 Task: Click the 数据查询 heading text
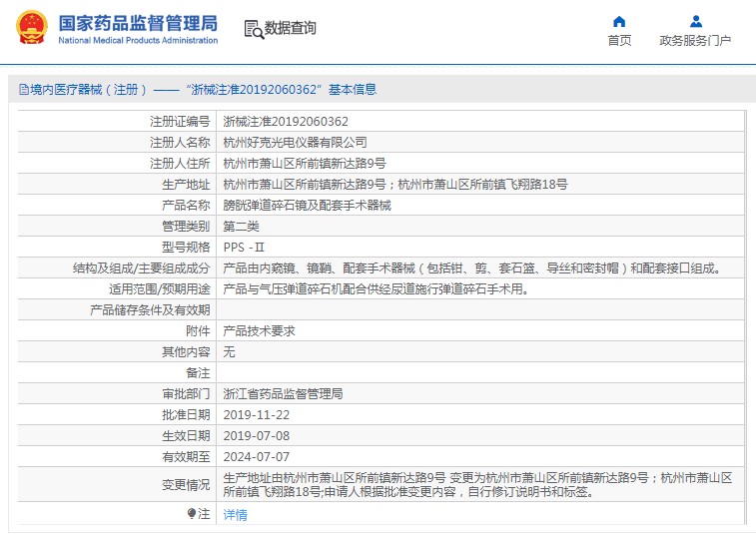click(x=290, y=29)
